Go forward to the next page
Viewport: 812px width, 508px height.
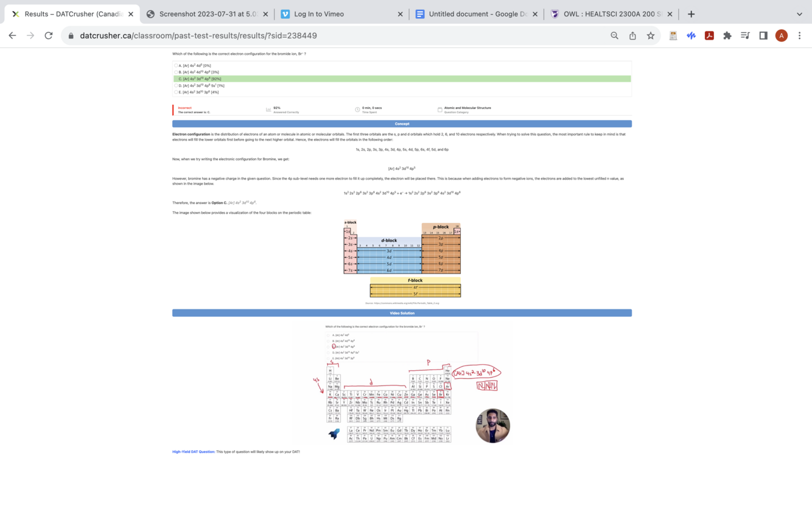coord(30,36)
